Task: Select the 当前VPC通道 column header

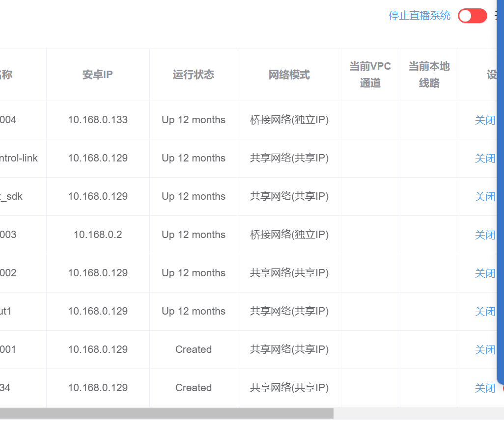Action: (x=370, y=75)
